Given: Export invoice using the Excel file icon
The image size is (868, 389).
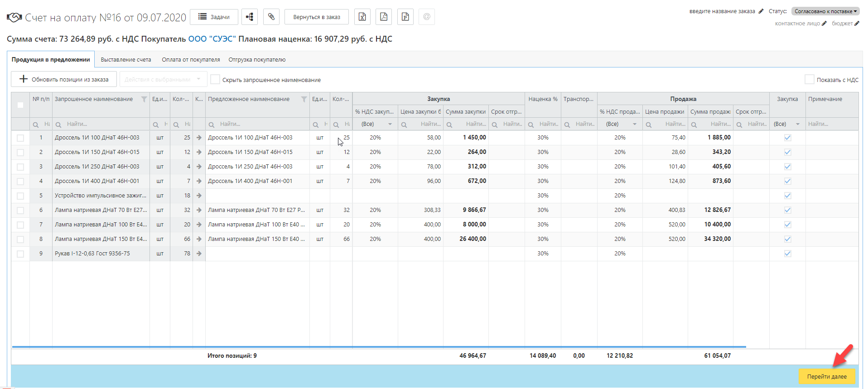Looking at the screenshot, I should (x=362, y=17).
